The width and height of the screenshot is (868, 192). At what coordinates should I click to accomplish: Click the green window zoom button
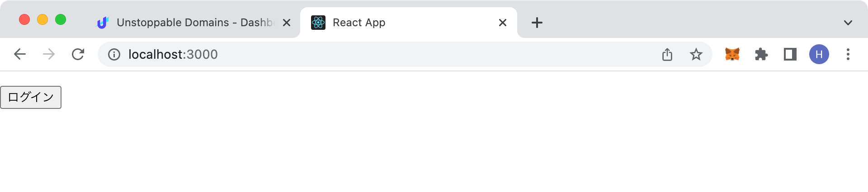(x=61, y=19)
